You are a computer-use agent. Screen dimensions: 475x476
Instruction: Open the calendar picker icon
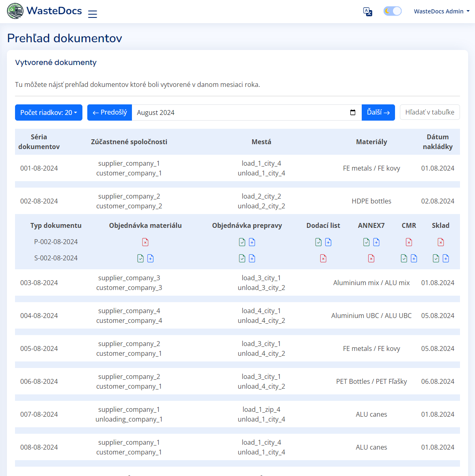point(353,113)
